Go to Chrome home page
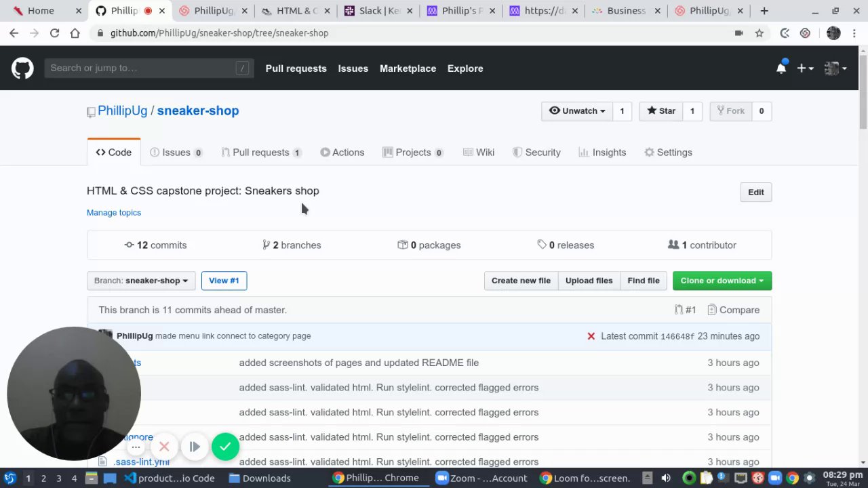This screenshot has height=488, width=868. click(x=75, y=33)
